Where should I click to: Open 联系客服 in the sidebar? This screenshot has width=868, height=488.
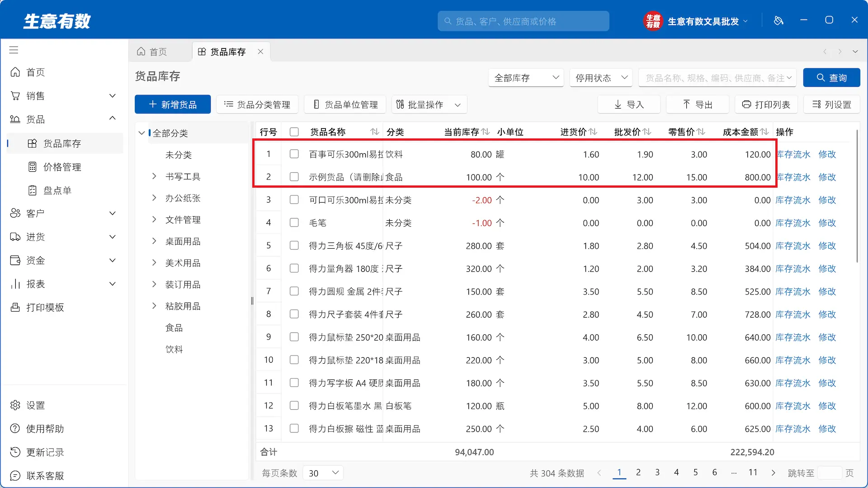37,476
